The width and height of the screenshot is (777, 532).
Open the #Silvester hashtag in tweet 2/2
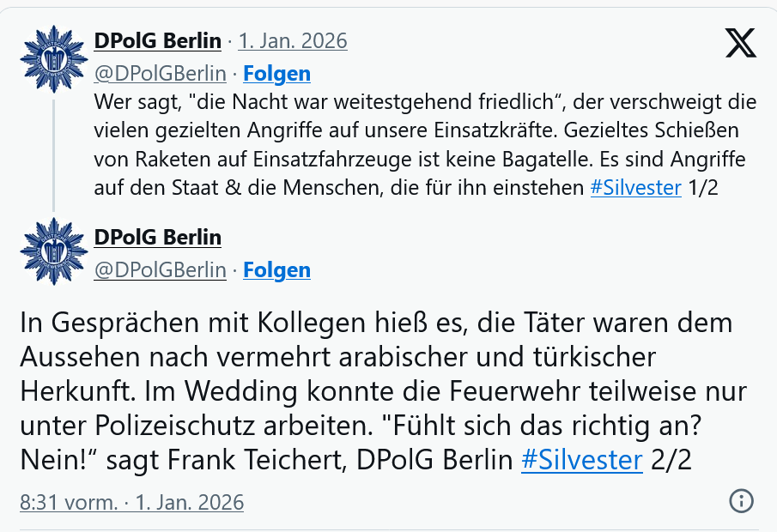pos(581,460)
